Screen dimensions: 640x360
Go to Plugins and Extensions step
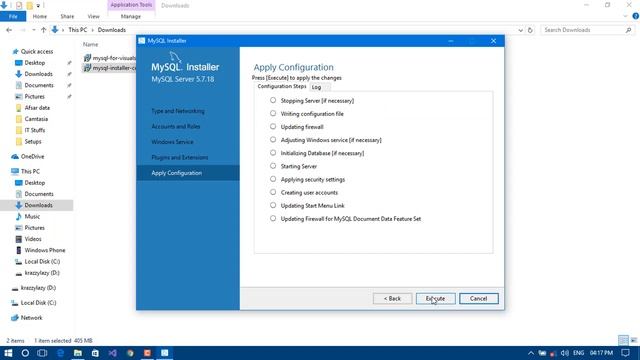tap(180, 158)
